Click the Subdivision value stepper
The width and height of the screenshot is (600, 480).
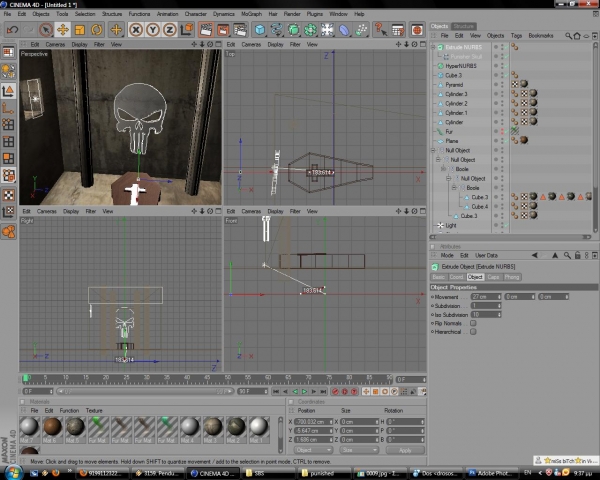[499, 306]
